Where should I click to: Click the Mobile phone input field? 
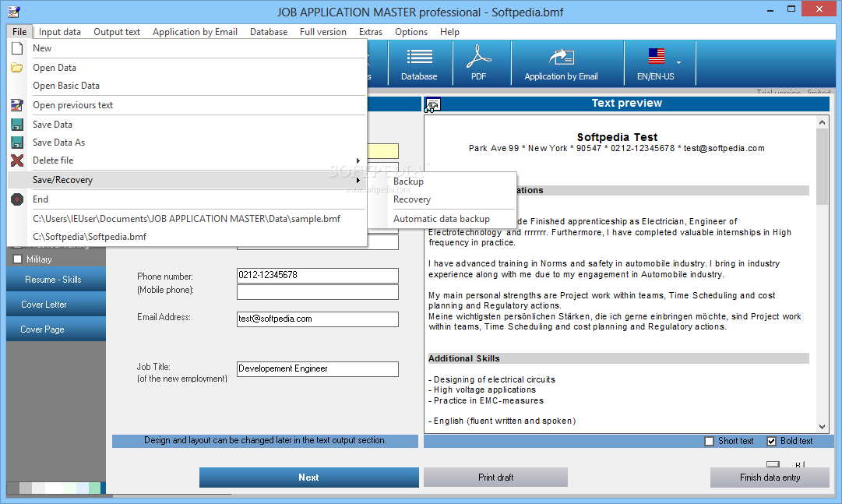[317, 292]
